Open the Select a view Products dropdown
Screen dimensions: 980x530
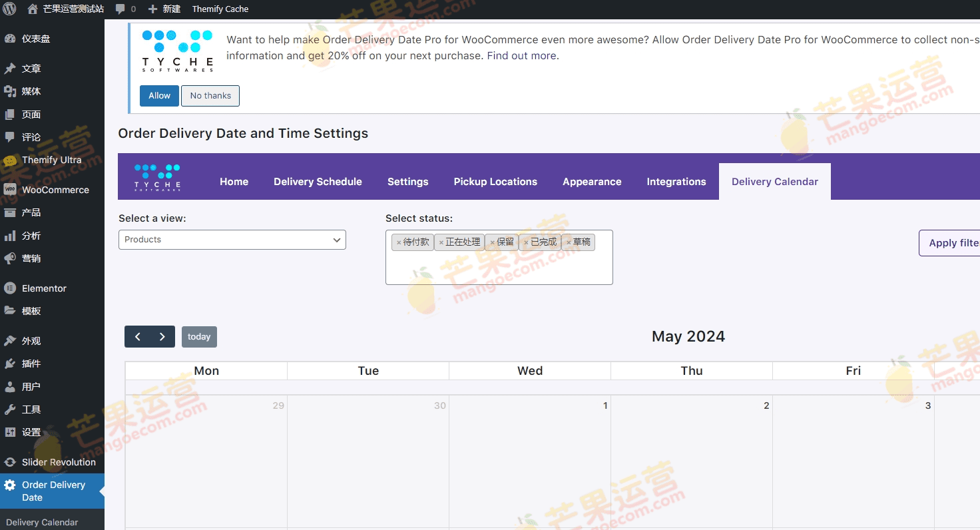click(232, 240)
